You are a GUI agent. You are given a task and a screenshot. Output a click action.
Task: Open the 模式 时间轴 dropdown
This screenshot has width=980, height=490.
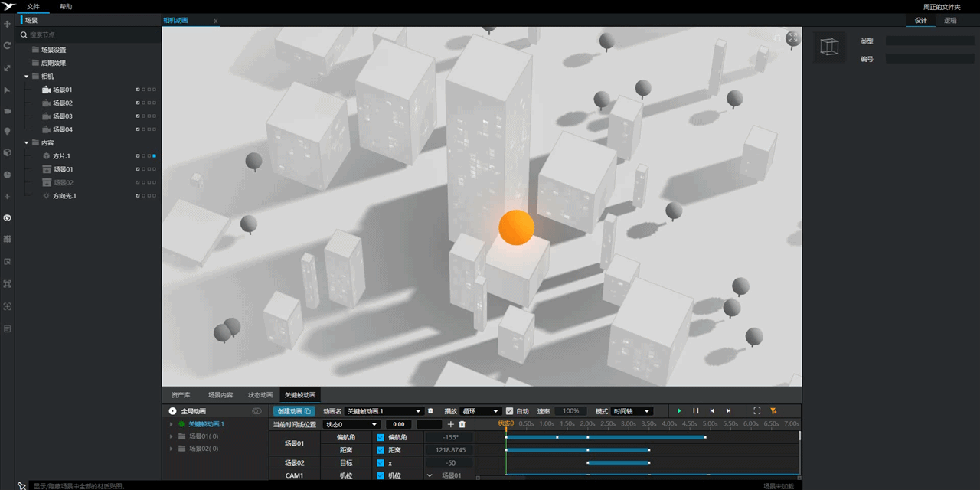point(632,411)
